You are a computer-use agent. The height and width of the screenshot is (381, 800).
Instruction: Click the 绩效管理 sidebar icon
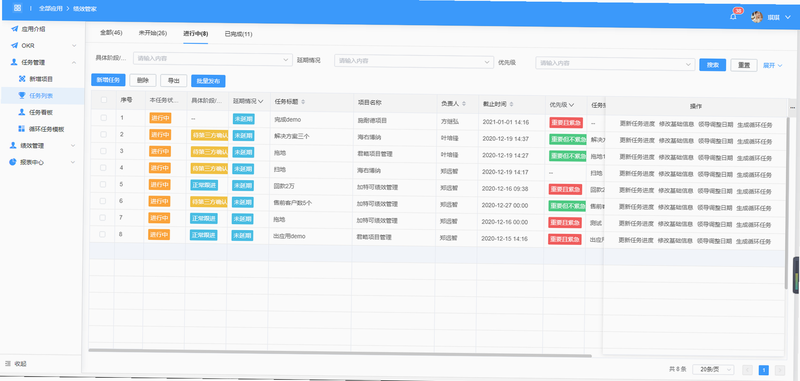(x=13, y=145)
